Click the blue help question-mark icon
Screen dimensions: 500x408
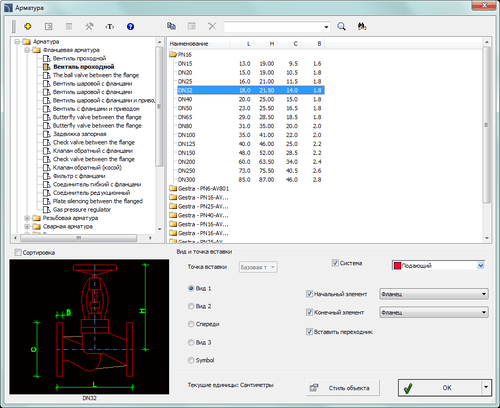pos(130,26)
